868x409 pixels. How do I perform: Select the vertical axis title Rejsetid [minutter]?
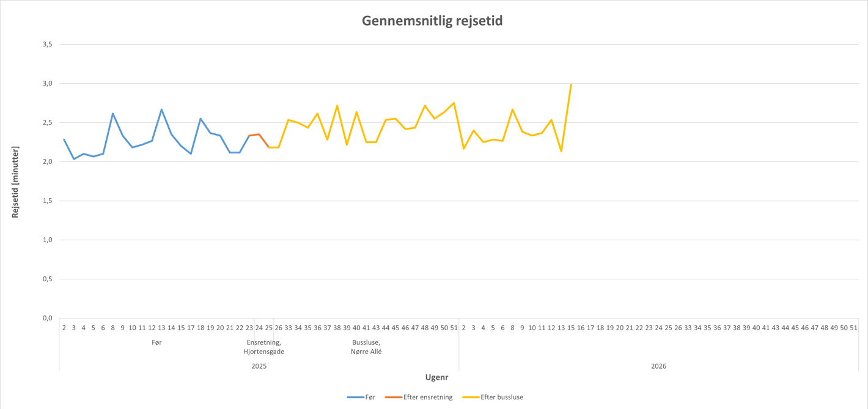tap(15, 182)
